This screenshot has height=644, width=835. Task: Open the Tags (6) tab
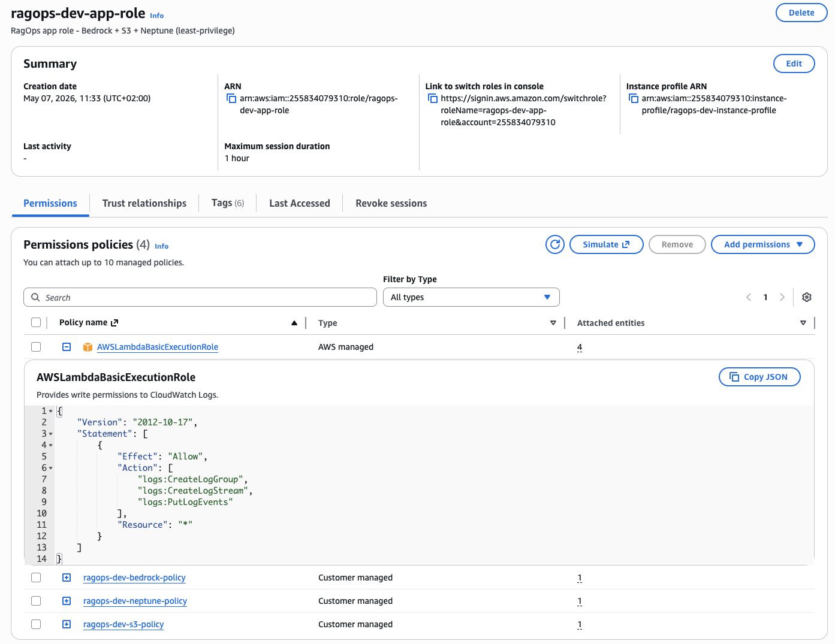228,203
